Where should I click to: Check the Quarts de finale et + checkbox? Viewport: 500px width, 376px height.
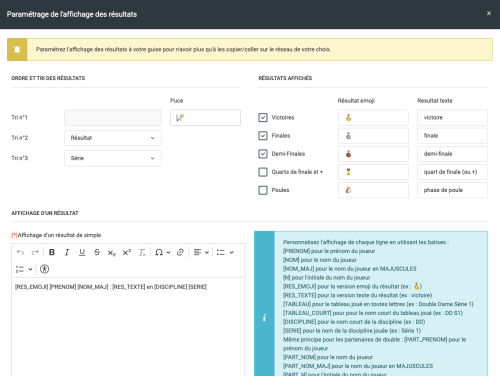point(263,172)
